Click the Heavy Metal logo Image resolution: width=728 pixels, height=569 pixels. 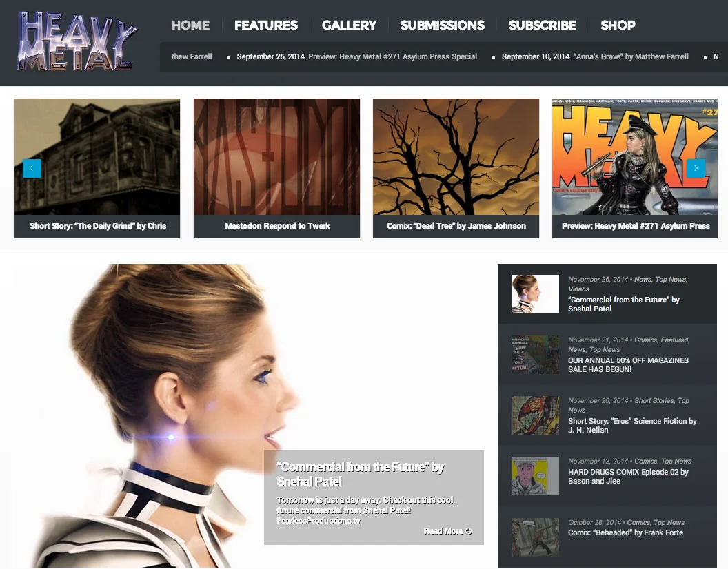pyautogui.click(x=77, y=41)
